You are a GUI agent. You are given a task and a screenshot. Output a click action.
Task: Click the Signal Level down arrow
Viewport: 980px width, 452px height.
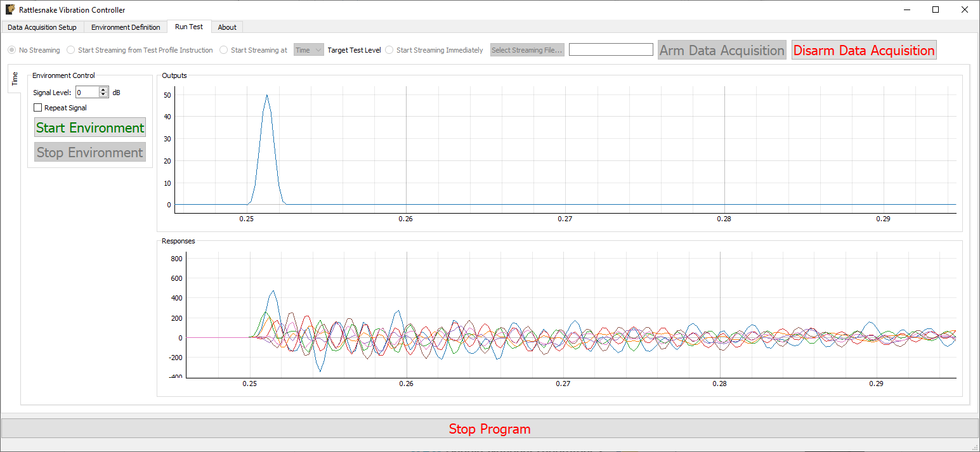[x=103, y=94]
